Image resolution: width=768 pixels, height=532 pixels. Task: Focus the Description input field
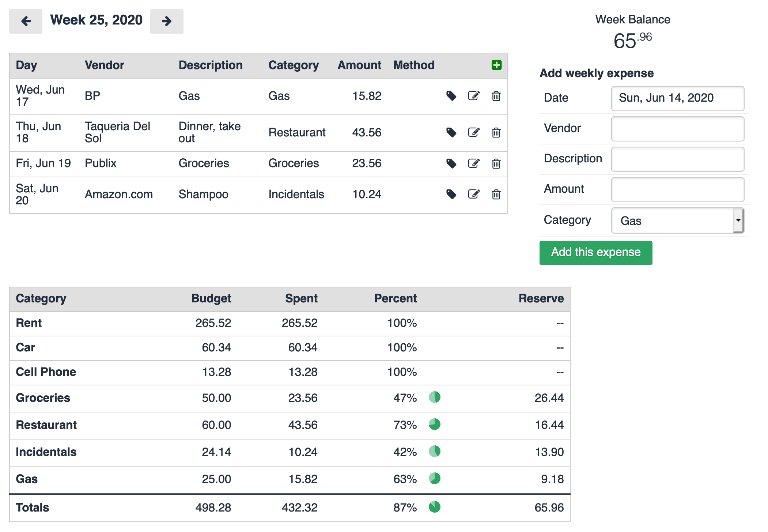[677, 159]
